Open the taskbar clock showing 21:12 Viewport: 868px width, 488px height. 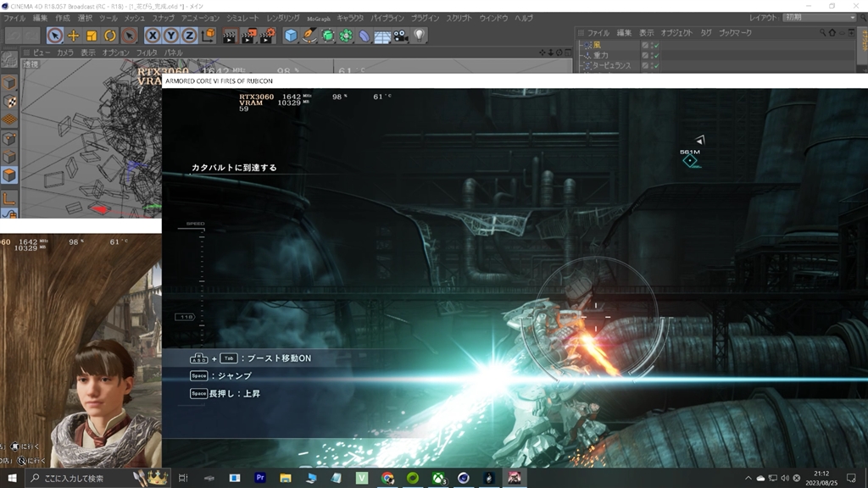(x=821, y=478)
